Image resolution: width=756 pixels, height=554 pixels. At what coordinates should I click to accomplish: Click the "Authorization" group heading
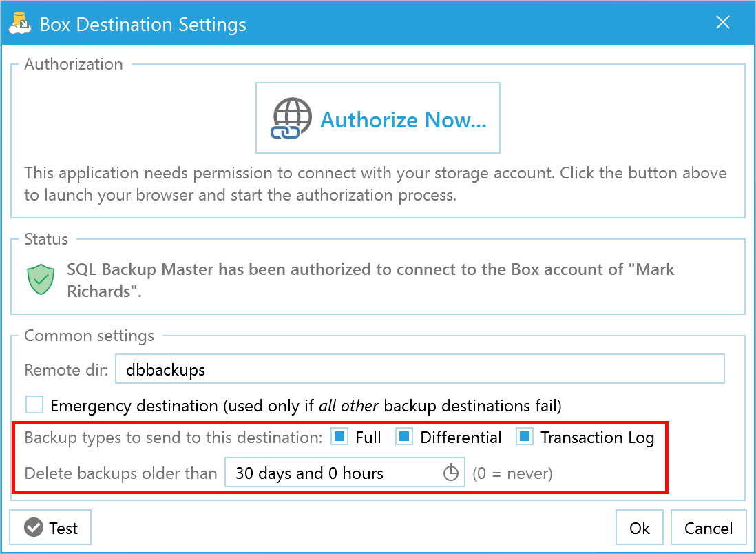click(x=74, y=64)
